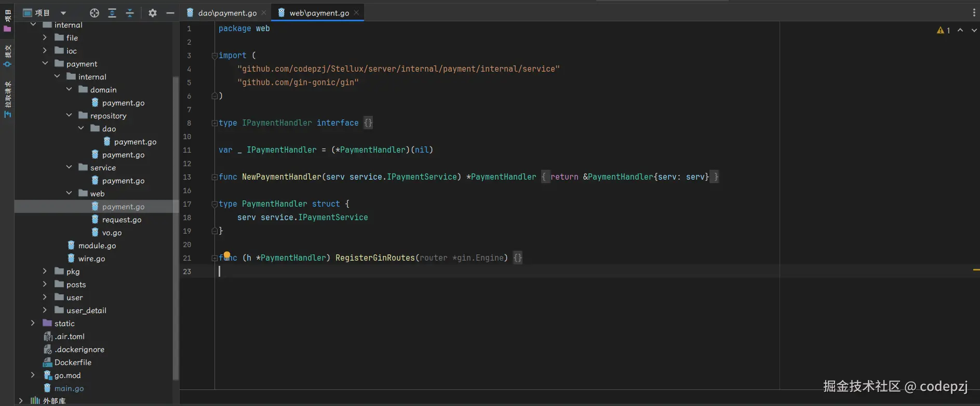Toggle code fold on import block
This screenshot has height=406, width=980.
214,56
